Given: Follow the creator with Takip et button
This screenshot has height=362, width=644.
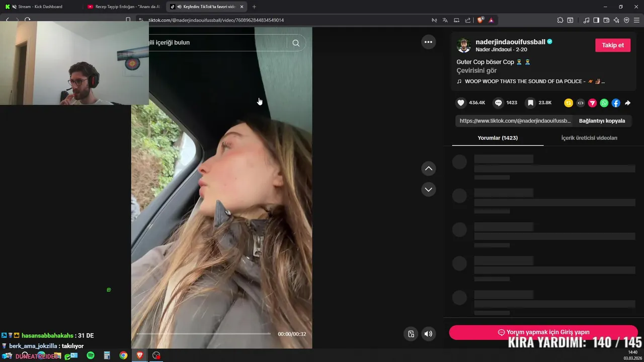Looking at the screenshot, I should [613, 45].
